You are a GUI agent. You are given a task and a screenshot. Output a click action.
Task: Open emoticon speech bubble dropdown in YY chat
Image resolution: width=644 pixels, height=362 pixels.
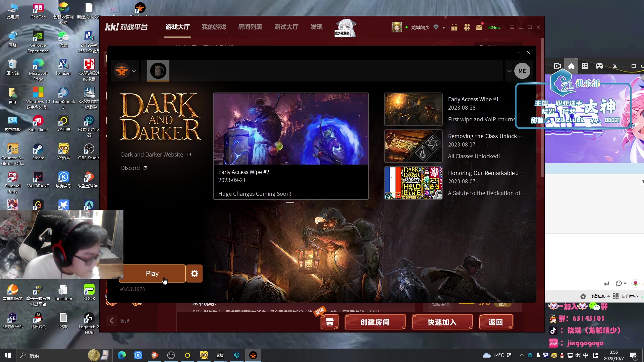click(621, 284)
